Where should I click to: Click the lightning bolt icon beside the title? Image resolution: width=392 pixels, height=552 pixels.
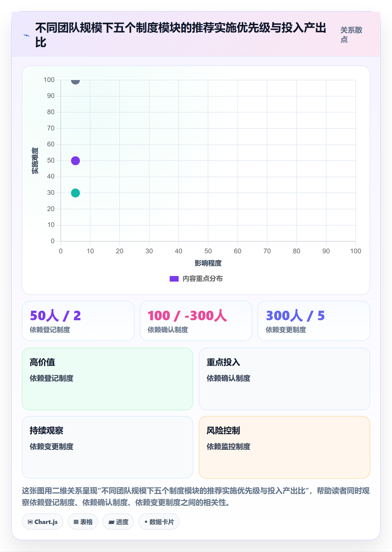27,35
